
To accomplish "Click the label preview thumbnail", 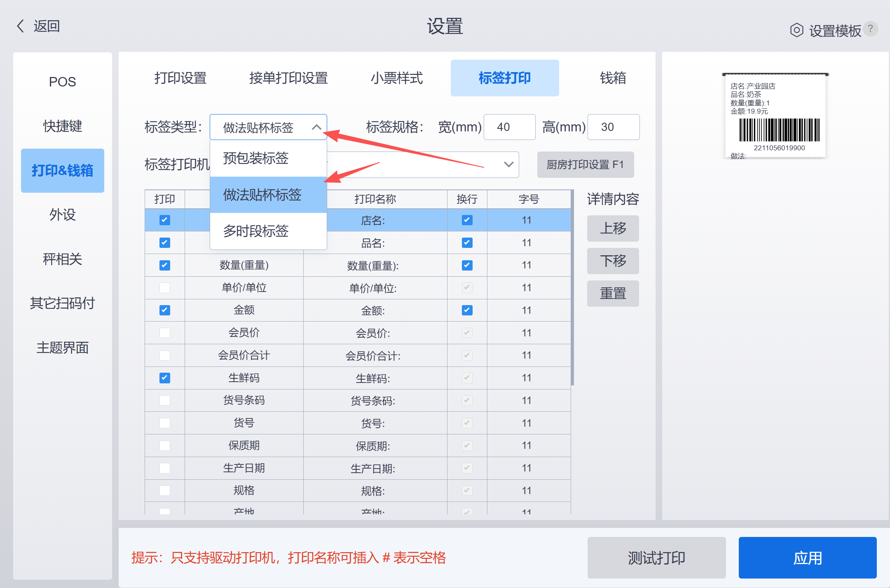I will [775, 116].
